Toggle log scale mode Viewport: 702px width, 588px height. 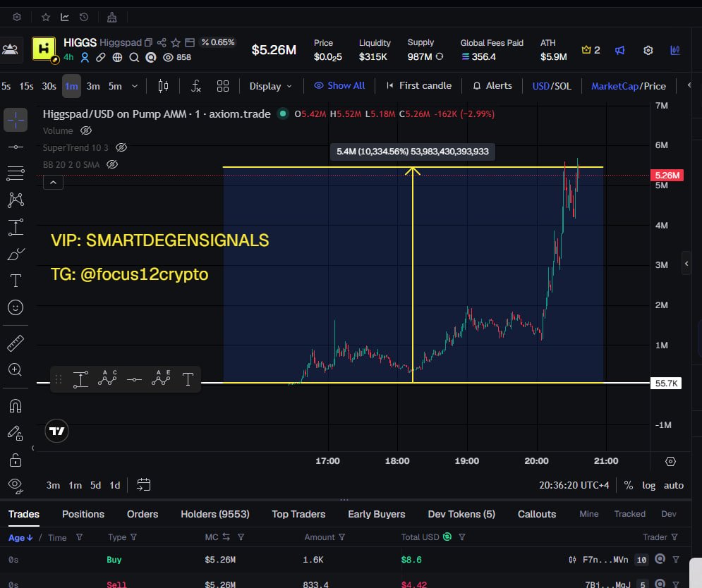[648, 485]
